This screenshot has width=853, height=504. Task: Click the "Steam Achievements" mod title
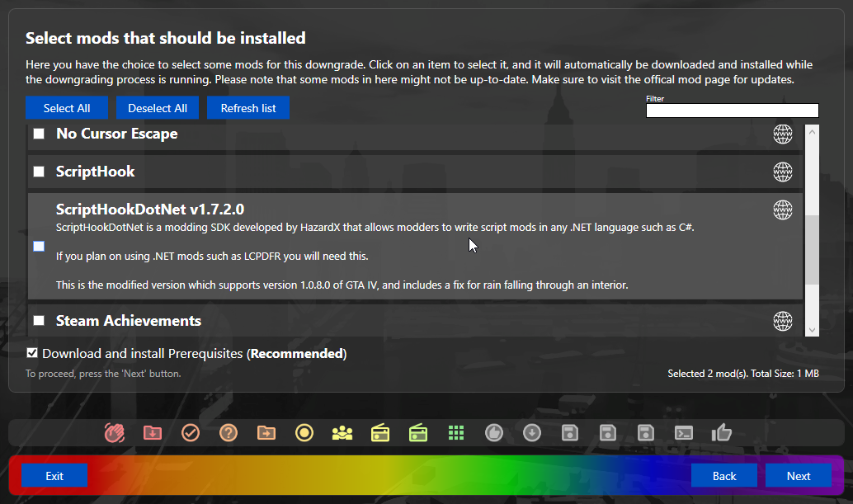click(129, 321)
